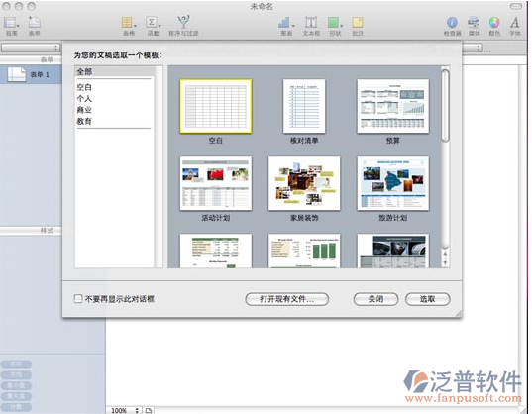Open the View dropdown toolbar button
The image size is (532, 414).
coord(11,23)
